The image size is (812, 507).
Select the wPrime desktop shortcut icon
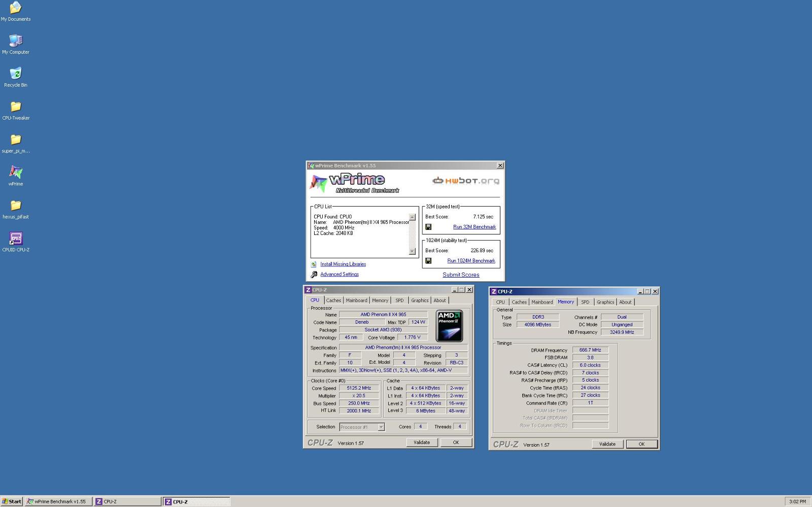pyautogui.click(x=16, y=173)
